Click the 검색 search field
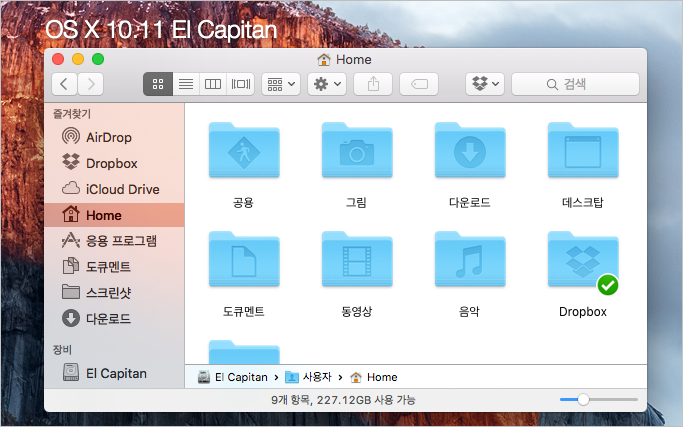 click(x=575, y=84)
